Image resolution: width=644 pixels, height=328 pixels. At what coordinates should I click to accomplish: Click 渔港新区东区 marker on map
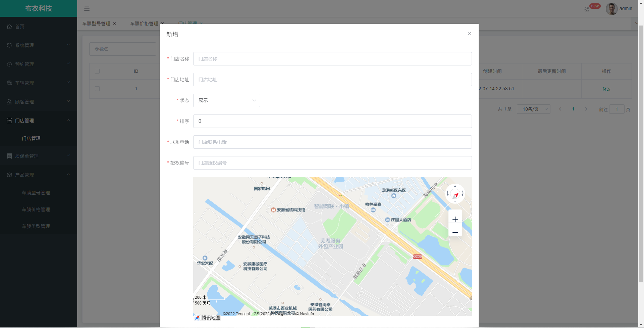tap(394, 196)
